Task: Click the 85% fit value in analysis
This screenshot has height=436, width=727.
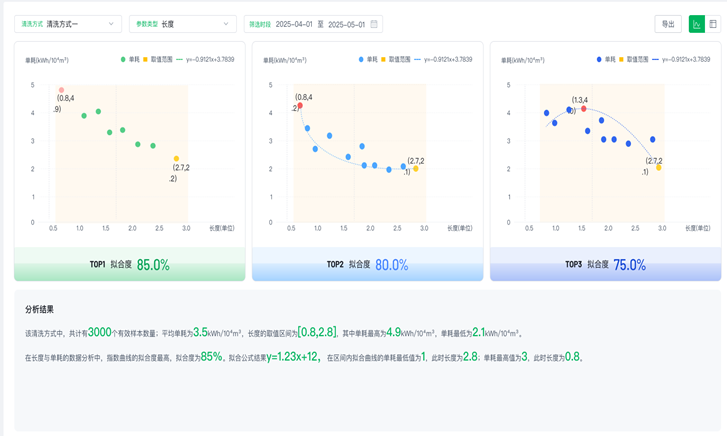Action: (211, 357)
